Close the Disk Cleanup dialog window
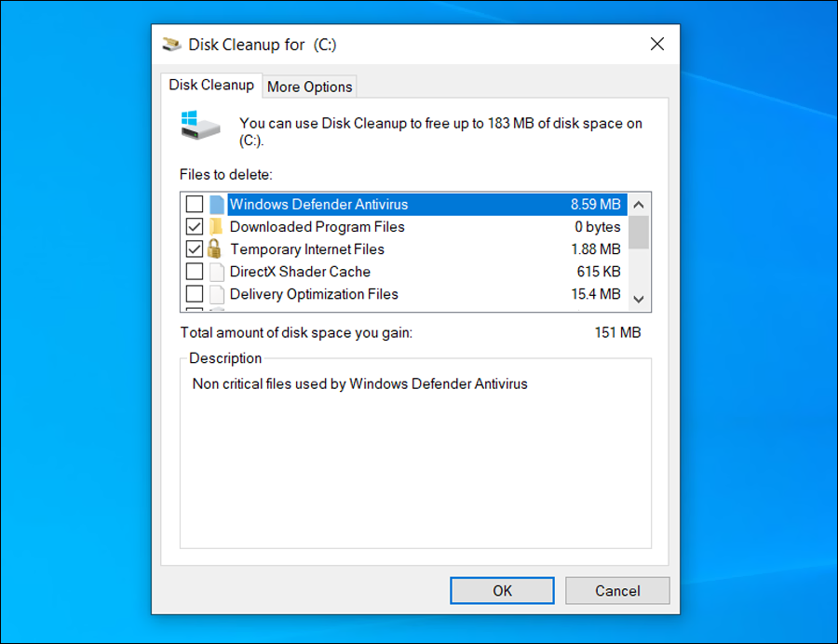Screen dimensions: 838x644 tap(657, 44)
